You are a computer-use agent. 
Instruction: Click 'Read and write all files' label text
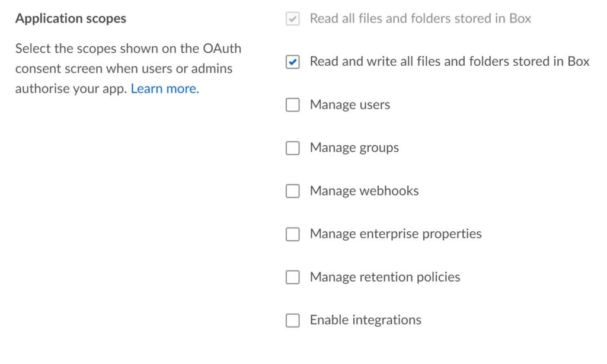point(449,62)
